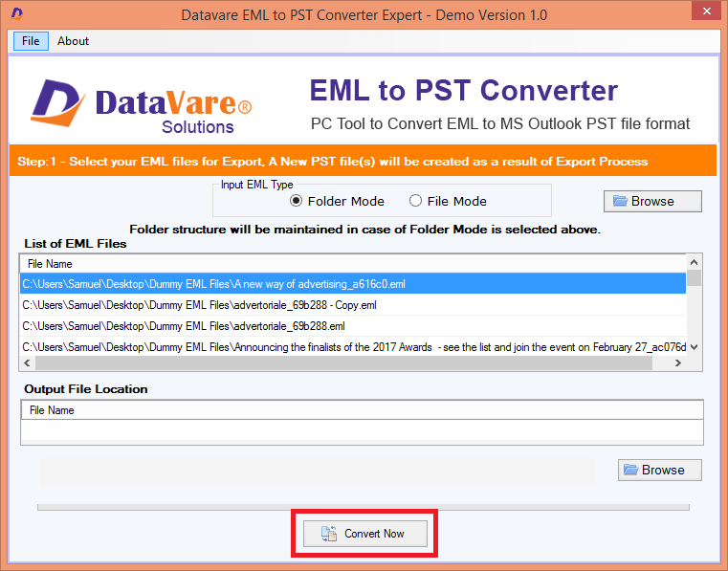Image resolution: width=728 pixels, height=571 pixels.
Task: Click the conversion progress bar
Action: 364,507
